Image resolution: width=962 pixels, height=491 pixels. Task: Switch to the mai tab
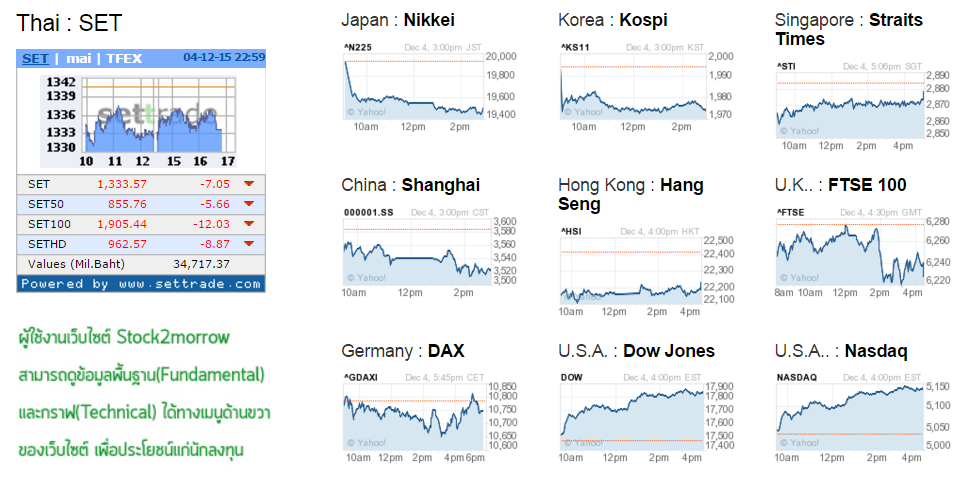[x=79, y=58]
